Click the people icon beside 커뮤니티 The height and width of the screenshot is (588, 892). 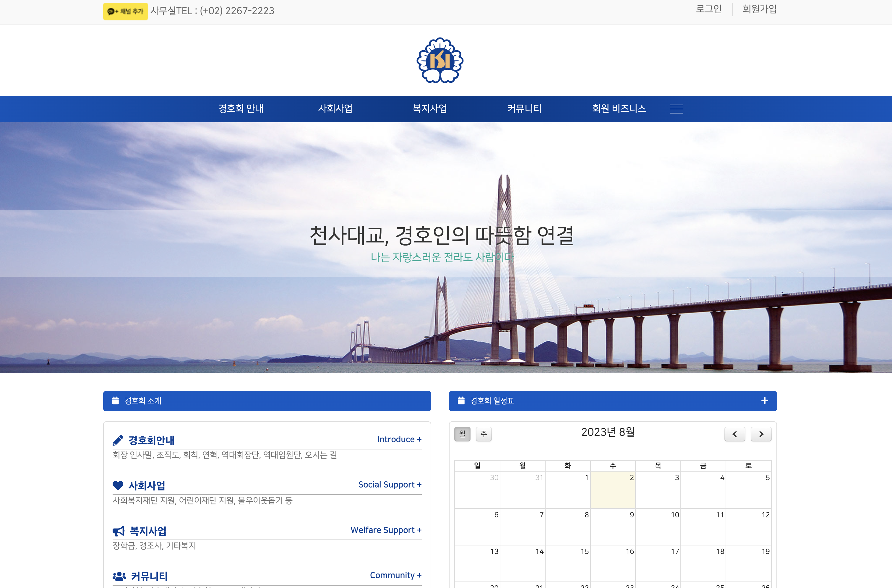pyautogui.click(x=119, y=576)
